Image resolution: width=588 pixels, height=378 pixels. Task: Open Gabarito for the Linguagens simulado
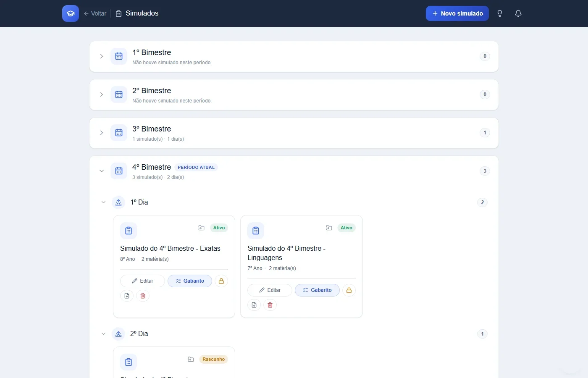317,290
